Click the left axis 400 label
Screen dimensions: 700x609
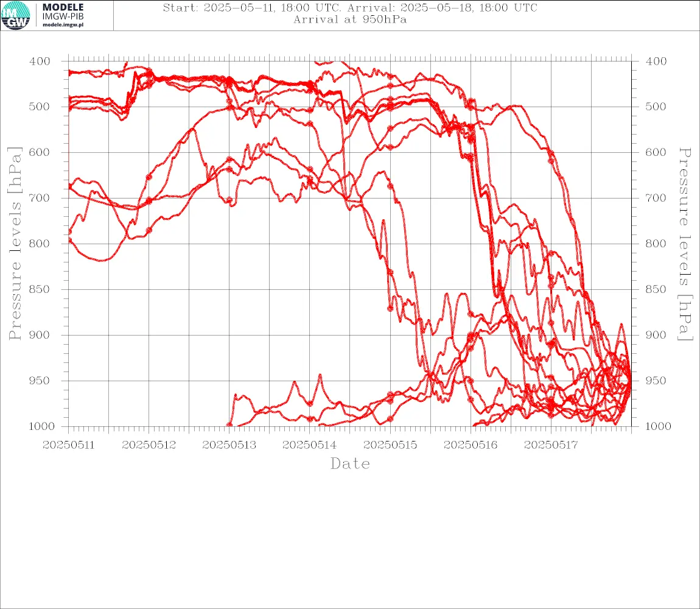40,62
